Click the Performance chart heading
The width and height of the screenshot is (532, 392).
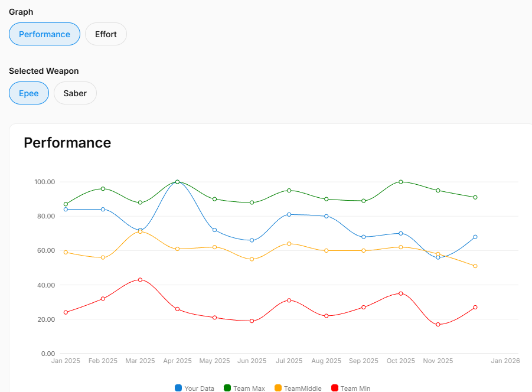(67, 143)
